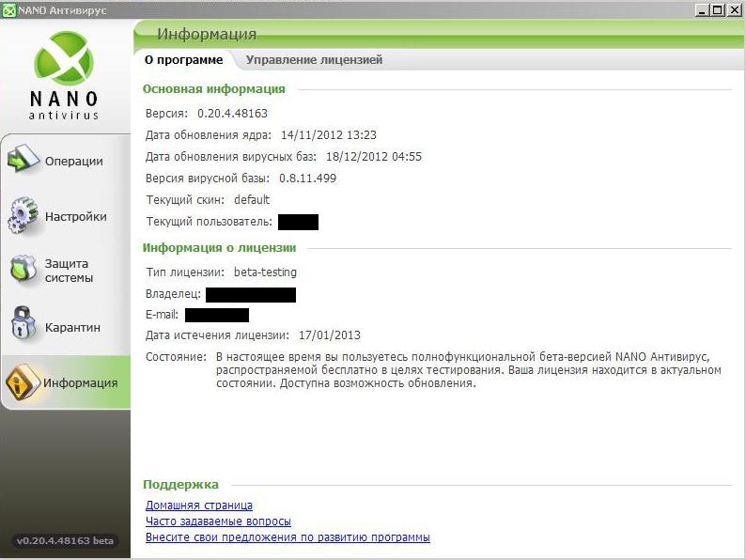Open Карантин via the padlock icon

point(23,326)
